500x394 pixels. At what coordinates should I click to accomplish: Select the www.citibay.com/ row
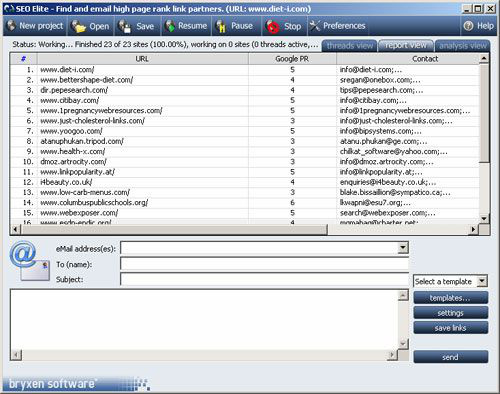(x=245, y=100)
